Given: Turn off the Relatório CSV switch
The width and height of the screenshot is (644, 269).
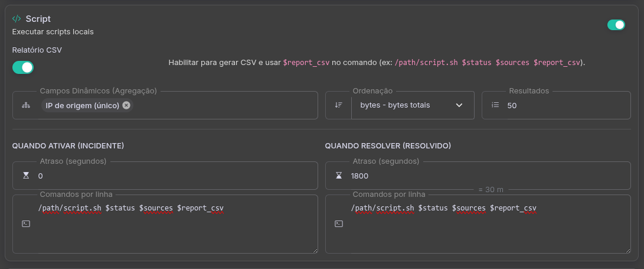Looking at the screenshot, I should click(23, 67).
